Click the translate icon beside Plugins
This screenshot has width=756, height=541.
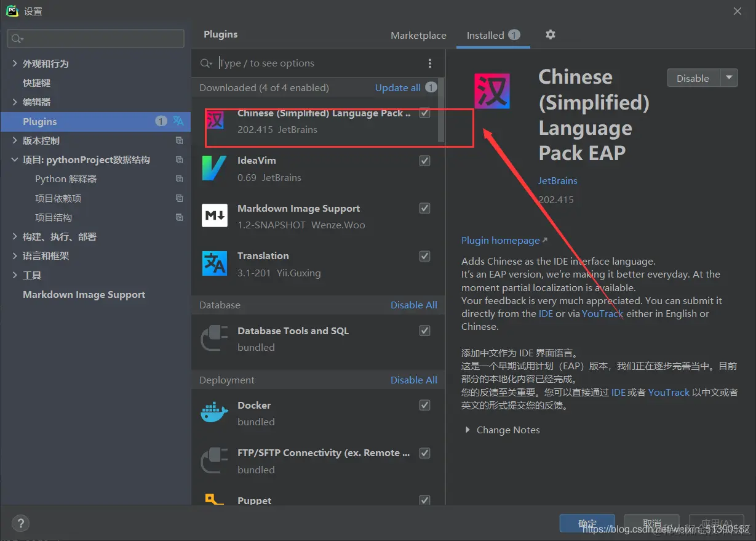[178, 121]
